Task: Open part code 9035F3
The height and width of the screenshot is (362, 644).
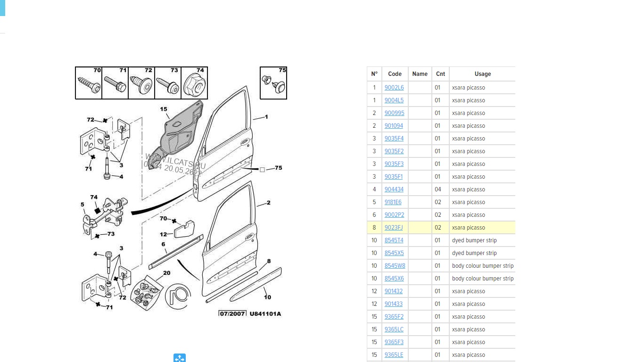Action: [394, 164]
